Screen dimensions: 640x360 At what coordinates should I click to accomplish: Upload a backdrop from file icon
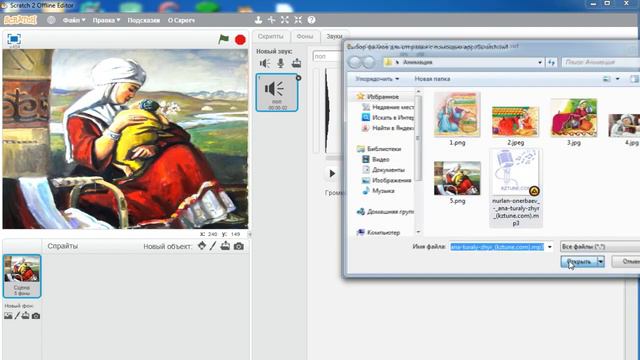26,316
